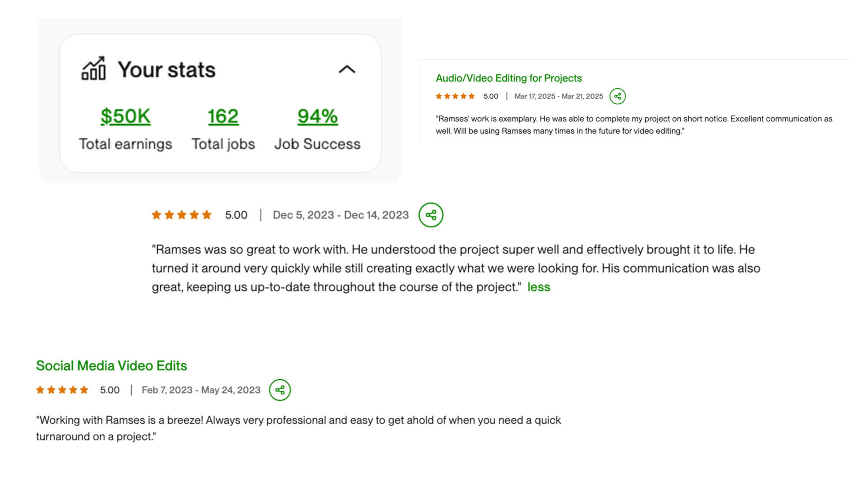Viewport: 868px width, 488px height.
Task: Collapse the Your stats panel
Action: click(347, 70)
